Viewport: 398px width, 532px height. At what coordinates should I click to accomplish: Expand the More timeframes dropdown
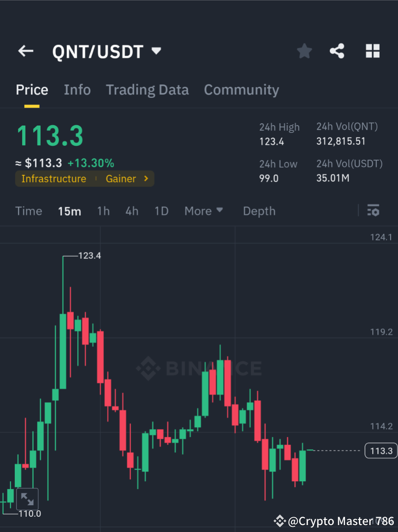click(203, 210)
